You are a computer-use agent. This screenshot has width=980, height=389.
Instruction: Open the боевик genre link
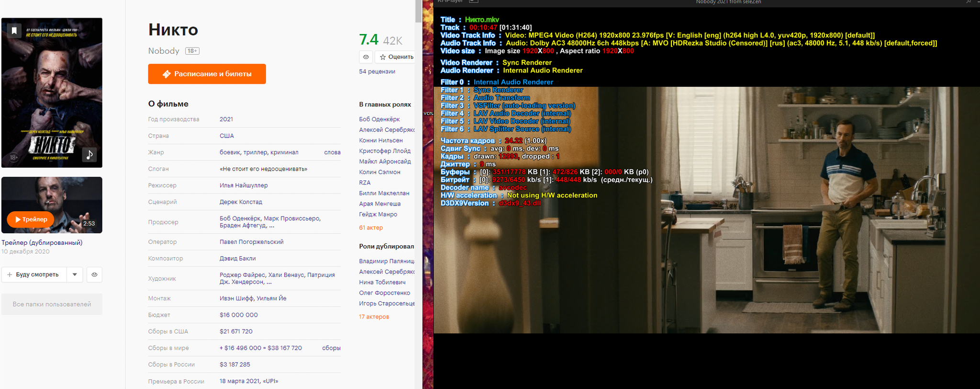point(230,152)
